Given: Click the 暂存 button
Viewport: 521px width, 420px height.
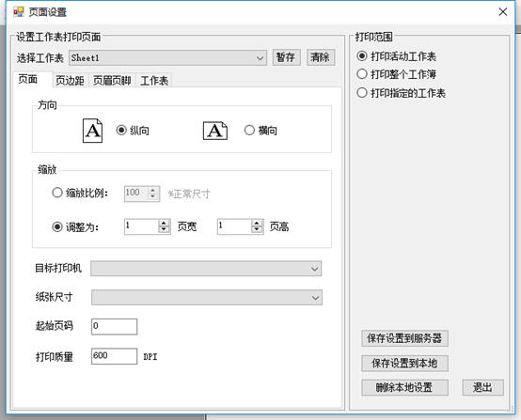Looking at the screenshot, I should pyautogui.click(x=287, y=57).
